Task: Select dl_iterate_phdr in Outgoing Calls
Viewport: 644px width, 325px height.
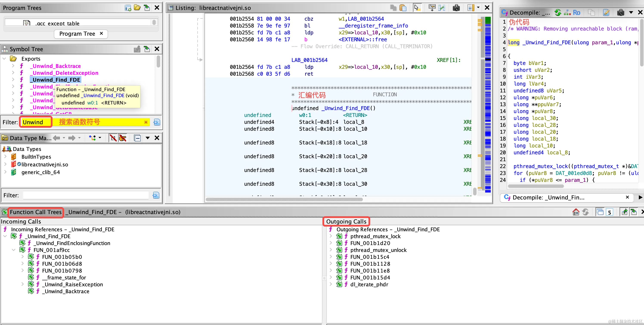Action: [x=369, y=284]
